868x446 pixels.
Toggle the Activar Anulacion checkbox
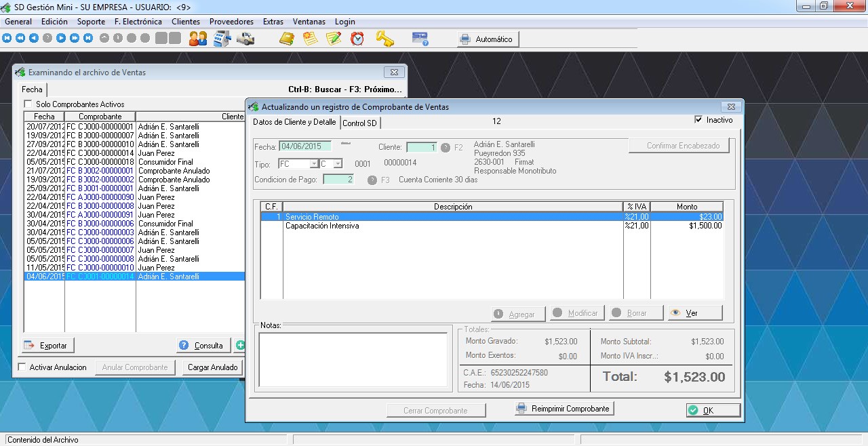[22, 367]
